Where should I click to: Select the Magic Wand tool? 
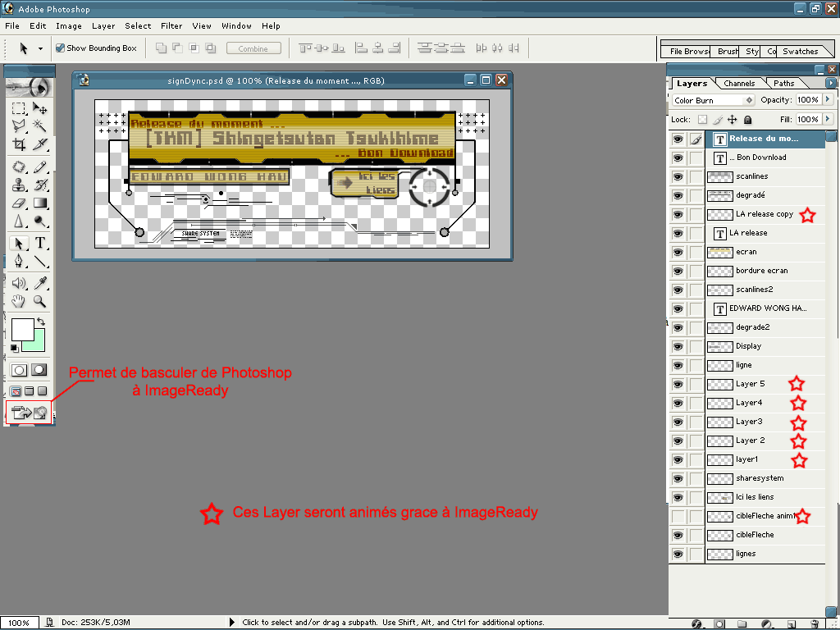[39, 126]
